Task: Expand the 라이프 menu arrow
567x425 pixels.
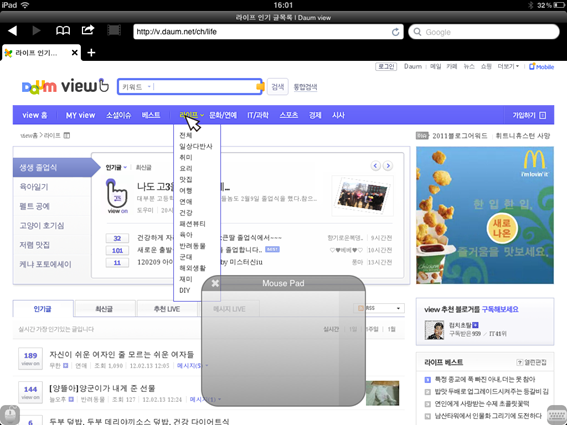Action: point(202,115)
